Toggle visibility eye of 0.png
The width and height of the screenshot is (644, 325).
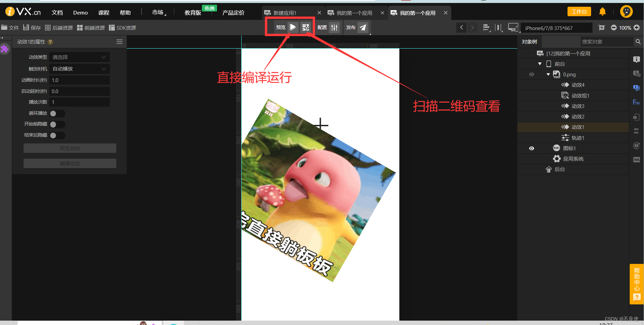click(x=531, y=74)
